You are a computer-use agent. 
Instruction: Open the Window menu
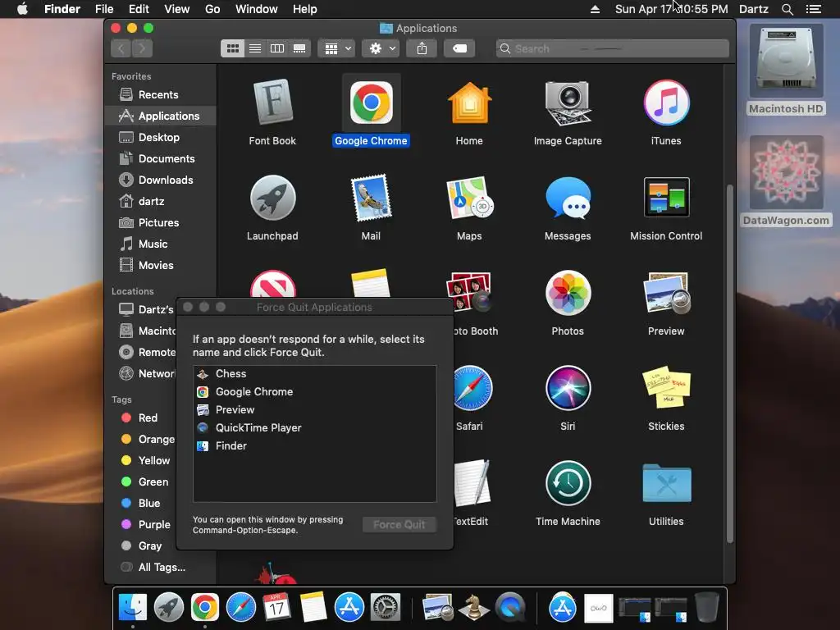[x=257, y=9]
